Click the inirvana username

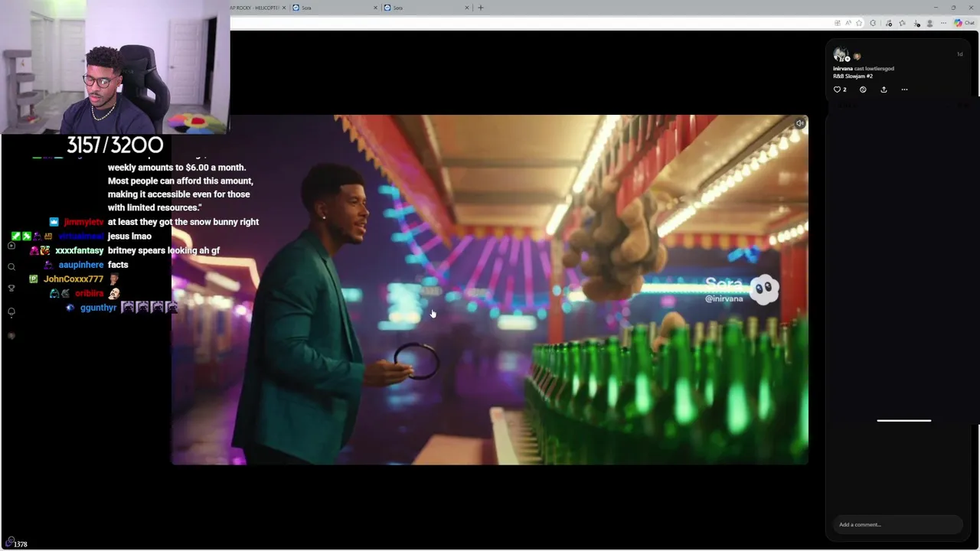[842, 69]
